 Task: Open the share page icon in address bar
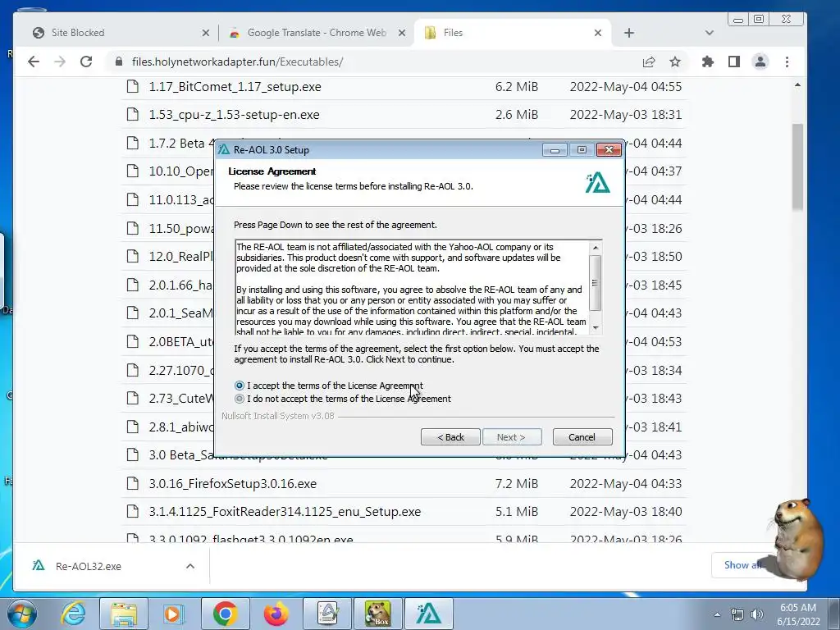point(649,62)
